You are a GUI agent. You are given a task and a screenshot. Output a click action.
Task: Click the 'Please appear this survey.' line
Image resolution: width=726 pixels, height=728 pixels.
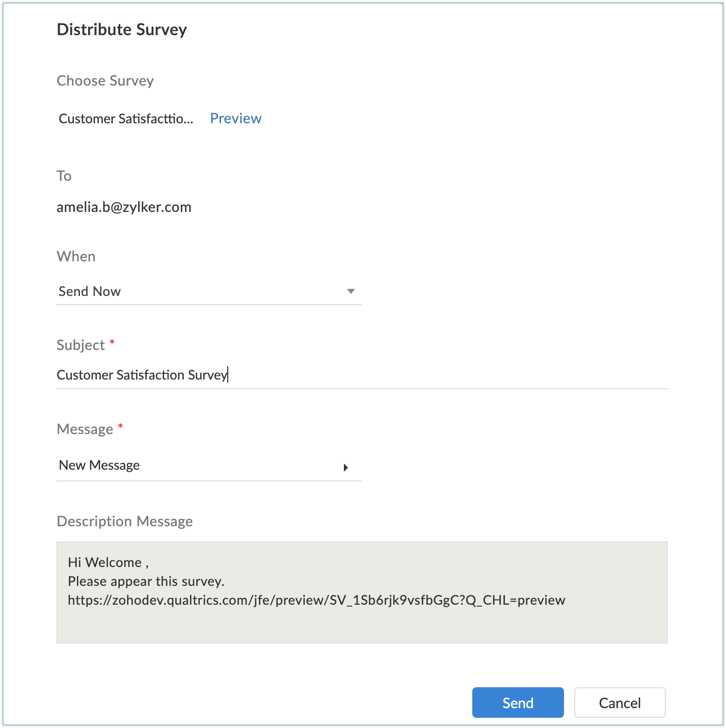146,581
